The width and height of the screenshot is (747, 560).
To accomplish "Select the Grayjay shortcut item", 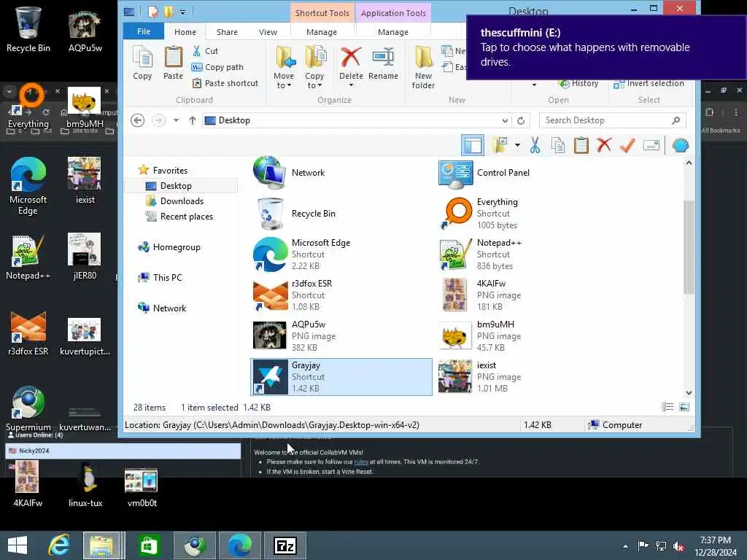I will tap(341, 377).
